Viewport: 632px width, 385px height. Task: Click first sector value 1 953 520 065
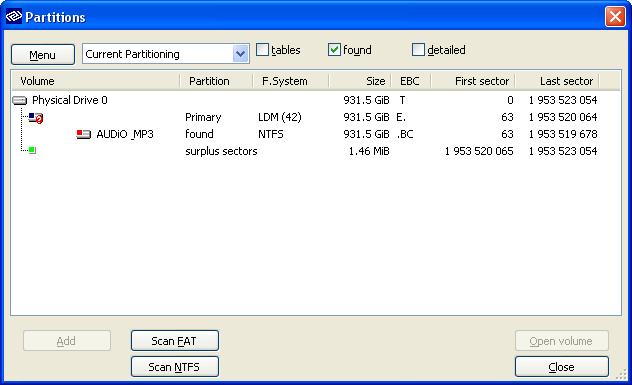(x=479, y=151)
